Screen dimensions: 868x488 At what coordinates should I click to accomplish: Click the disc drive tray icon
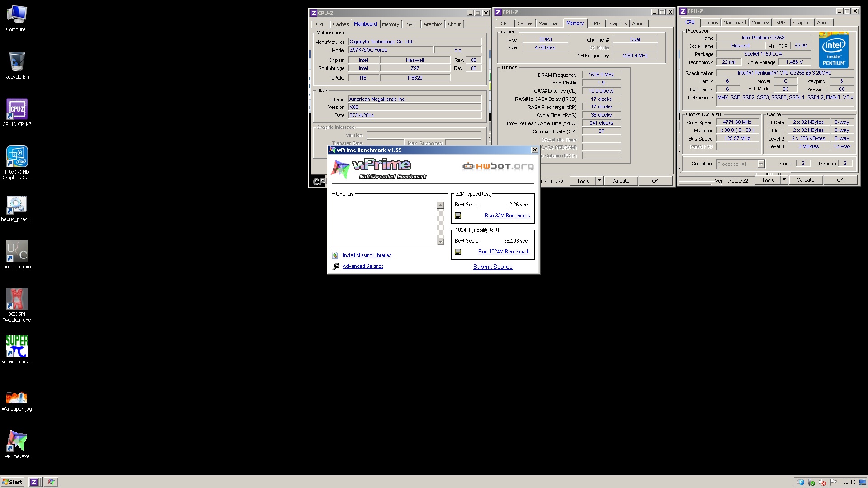801,483
